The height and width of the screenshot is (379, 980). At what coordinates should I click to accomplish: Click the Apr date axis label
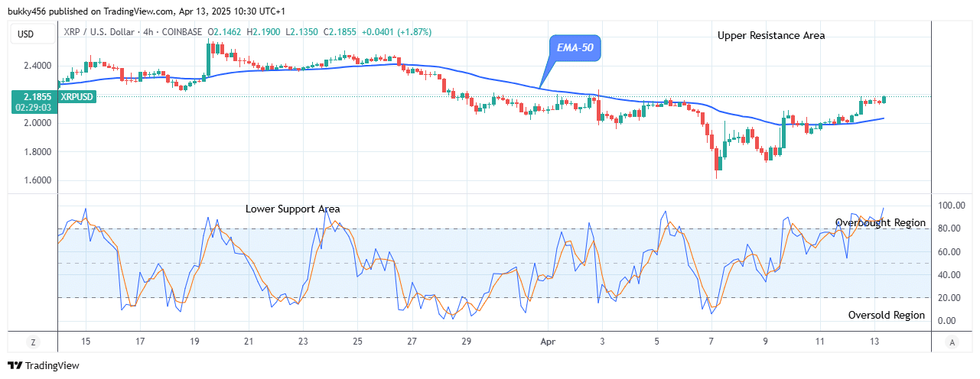click(547, 342)
